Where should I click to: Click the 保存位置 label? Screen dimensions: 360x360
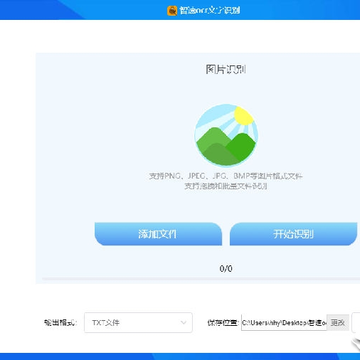pyautogui.click(x=223, y=322)
